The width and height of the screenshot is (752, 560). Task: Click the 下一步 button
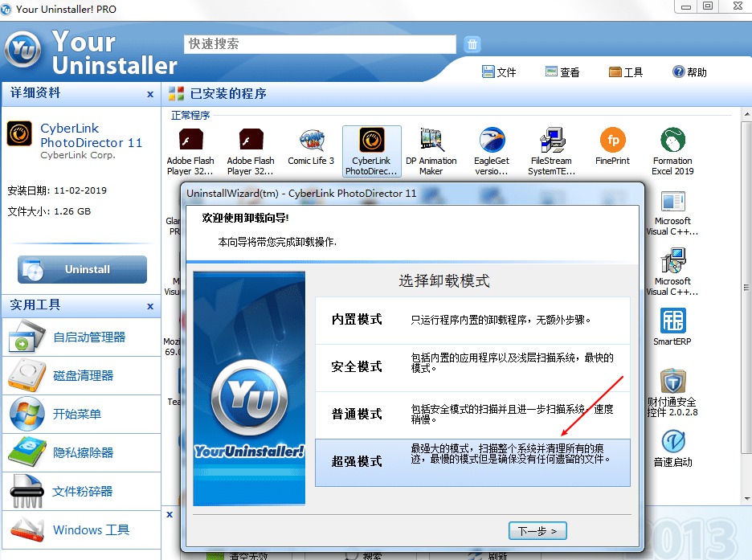[x=537, y=531]
